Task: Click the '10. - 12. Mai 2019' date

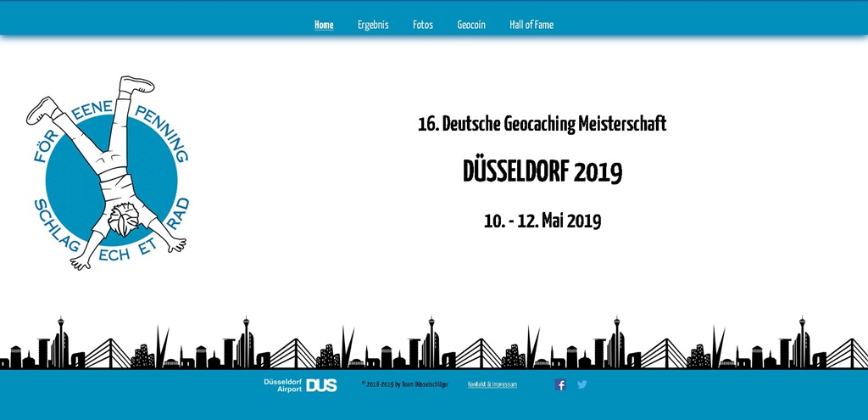Action: tap(542, 221)
